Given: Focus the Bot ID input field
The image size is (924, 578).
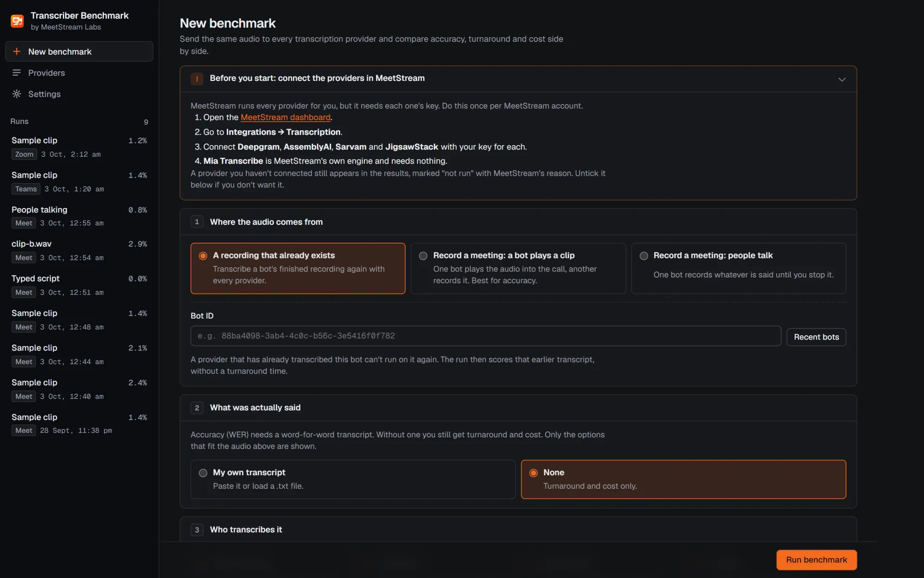Looking at the screenshot, I should tap(486, 336).
